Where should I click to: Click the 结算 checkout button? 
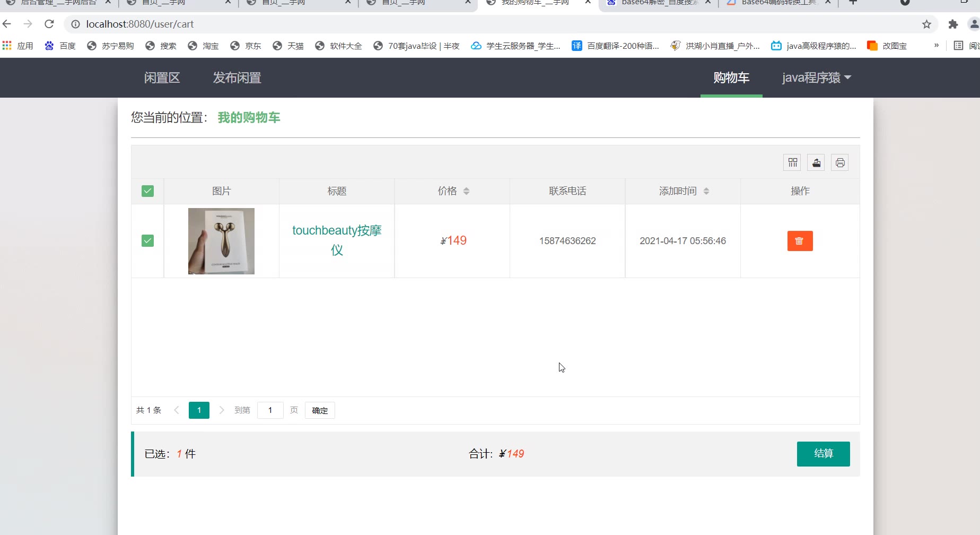tap(823, 454)
